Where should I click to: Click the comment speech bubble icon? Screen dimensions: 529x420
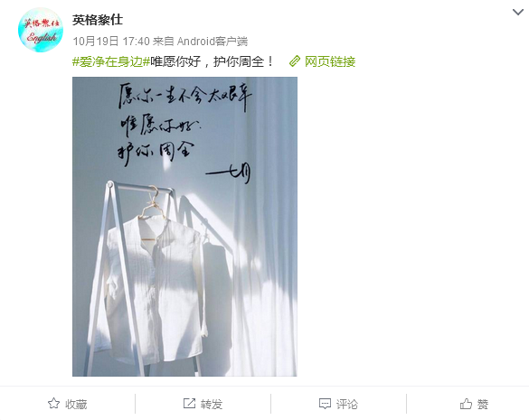[325, 404]
